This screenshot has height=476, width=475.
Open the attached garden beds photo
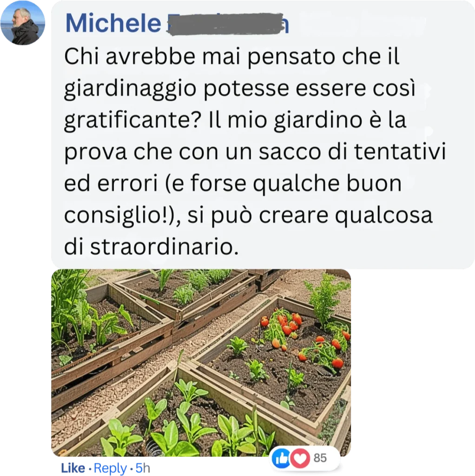tap(201, 363)
